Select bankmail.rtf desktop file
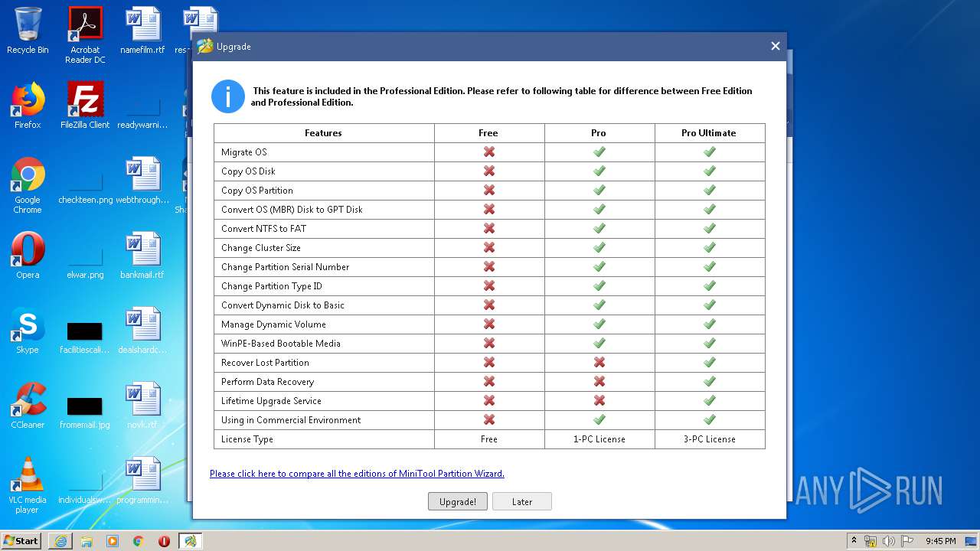Screen dimensions: 980x551 click(x=142, y=256)
